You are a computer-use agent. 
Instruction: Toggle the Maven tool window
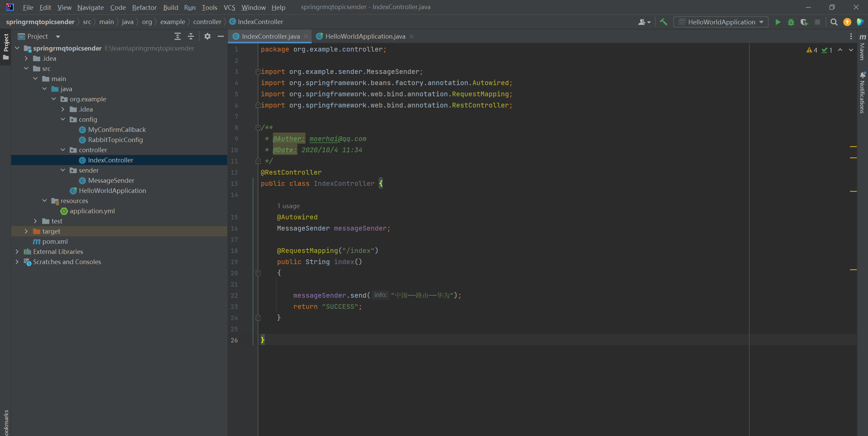[x=862, y=47]
